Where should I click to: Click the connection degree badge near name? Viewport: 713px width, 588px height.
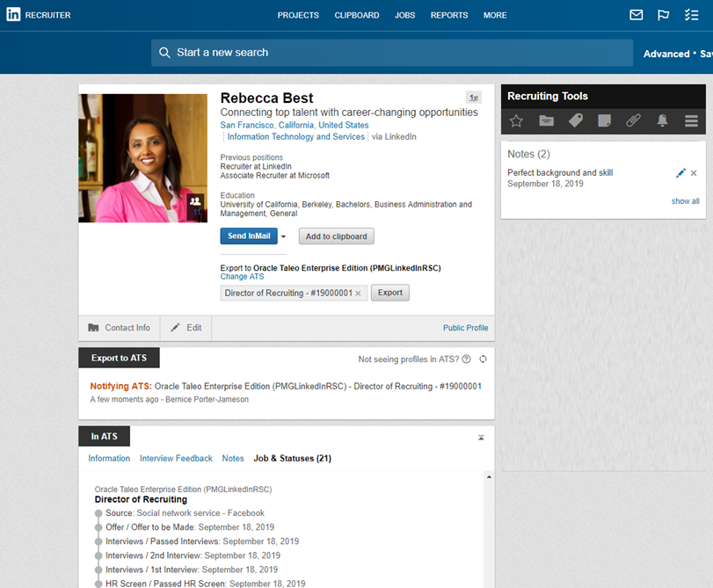click(x=473, y=98)
